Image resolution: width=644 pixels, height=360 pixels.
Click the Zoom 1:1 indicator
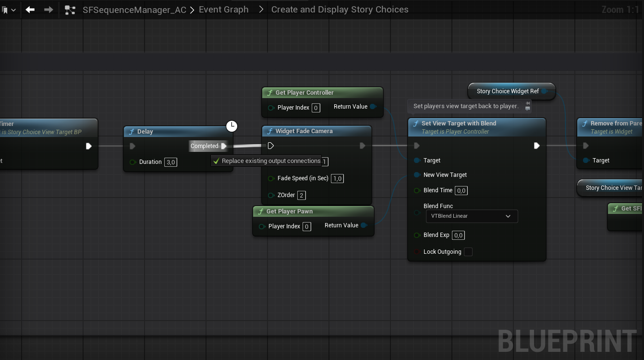click(x=620, y=10)
